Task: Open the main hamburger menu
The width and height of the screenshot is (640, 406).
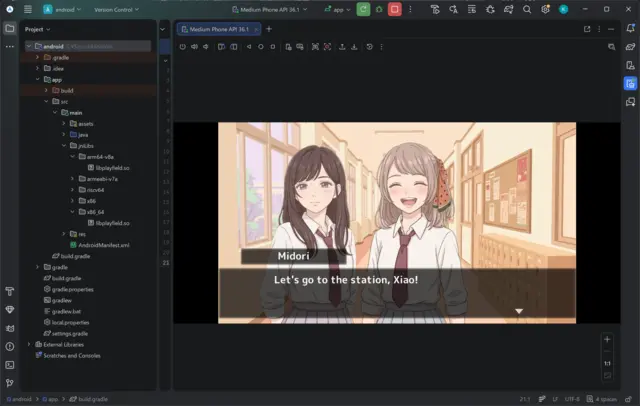Action: [x=28, y=9]
